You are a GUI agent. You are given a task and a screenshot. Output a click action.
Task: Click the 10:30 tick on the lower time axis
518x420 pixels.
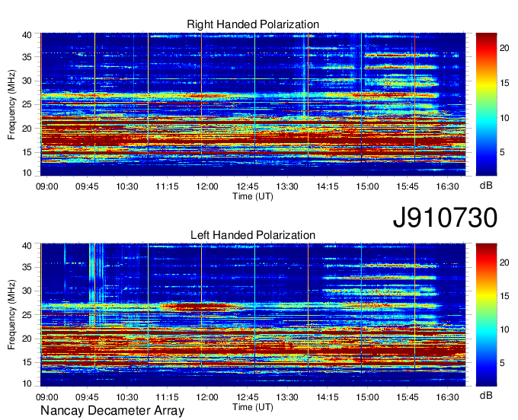(x=127, y=397)
